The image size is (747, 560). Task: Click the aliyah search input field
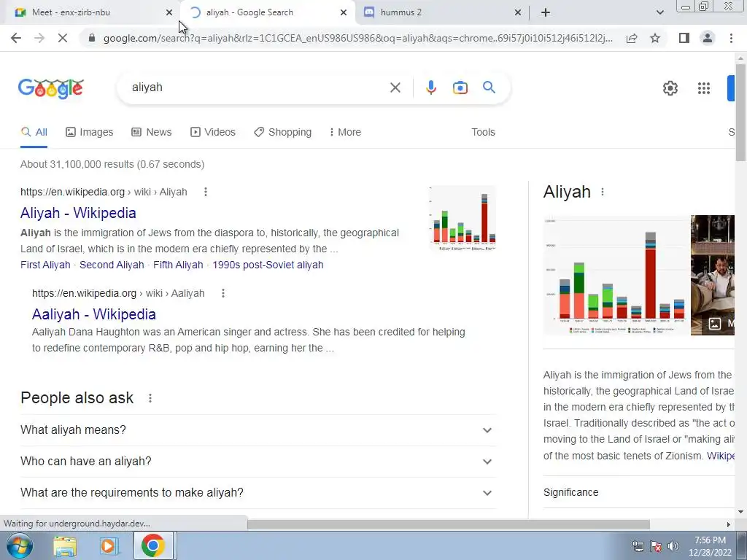[x=258, y=87]
